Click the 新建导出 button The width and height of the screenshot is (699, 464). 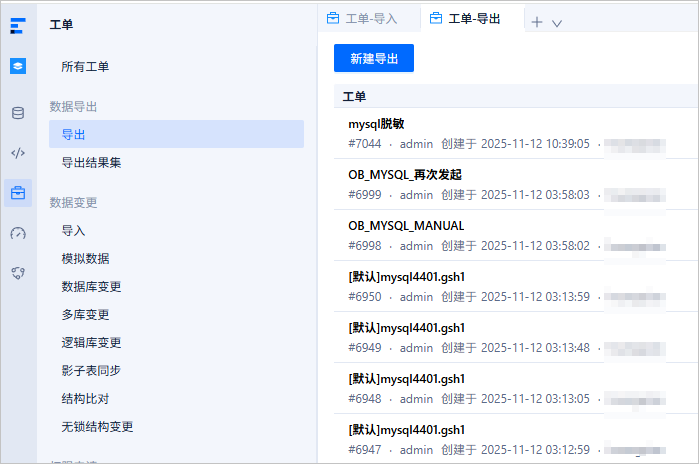pos(374,58)
